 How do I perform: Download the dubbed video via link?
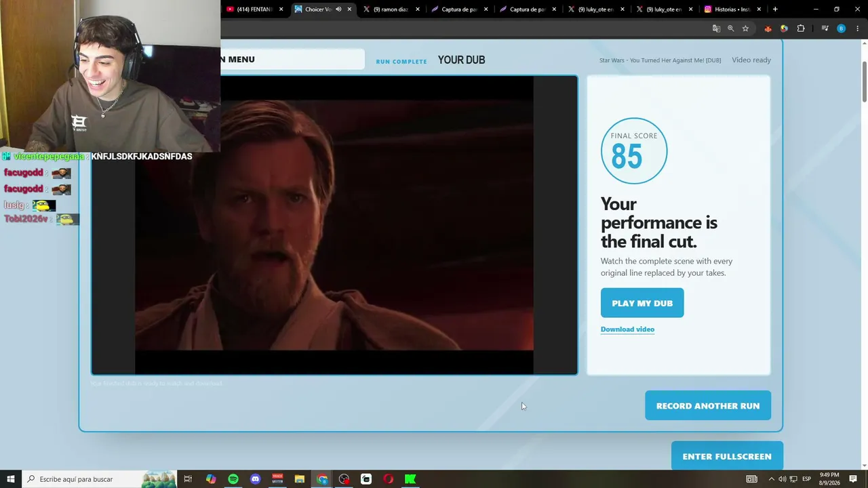pos(627,329)
